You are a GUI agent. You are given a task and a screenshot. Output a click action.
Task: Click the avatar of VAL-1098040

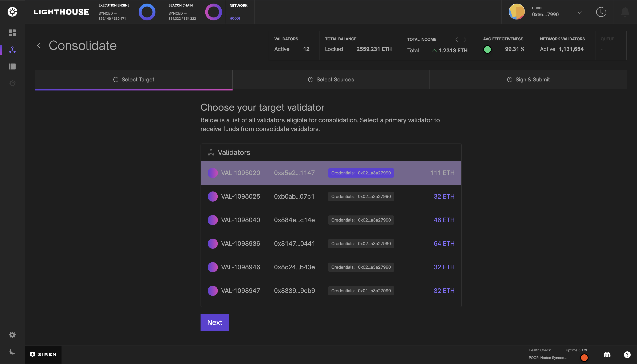(x=213, y=220)
